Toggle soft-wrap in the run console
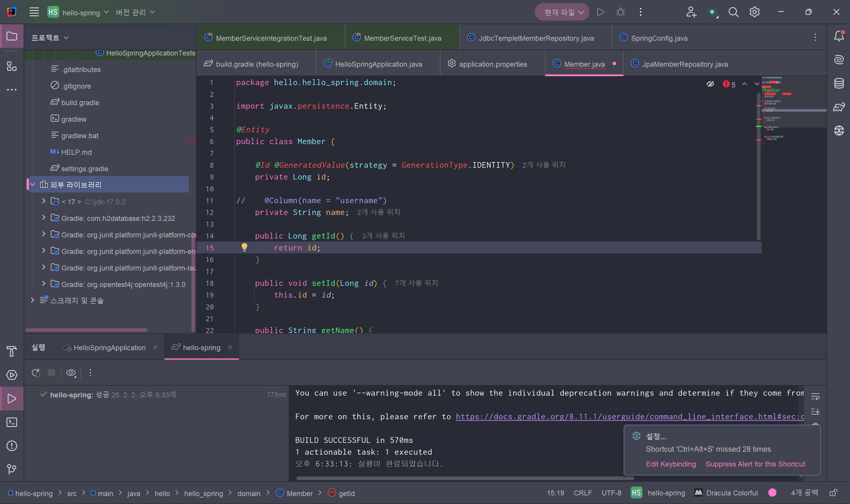The width and height of the screenshot is (850, 504). [815, 396]
